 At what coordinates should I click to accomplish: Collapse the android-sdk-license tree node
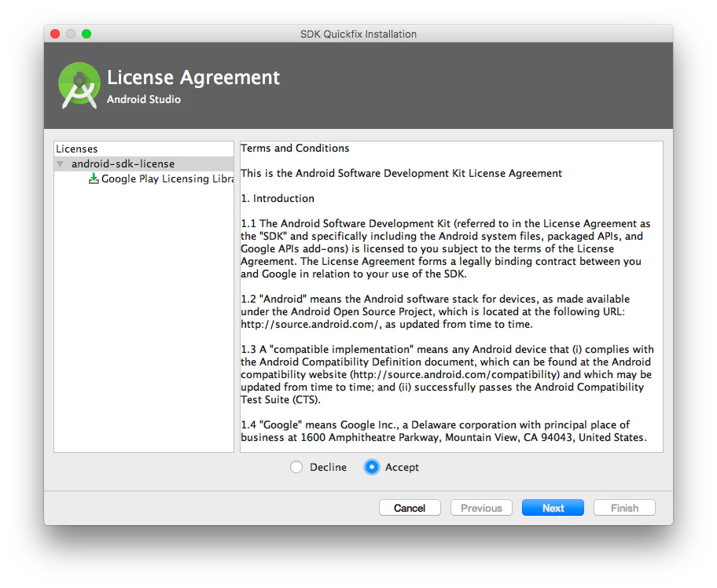[60, 164]
